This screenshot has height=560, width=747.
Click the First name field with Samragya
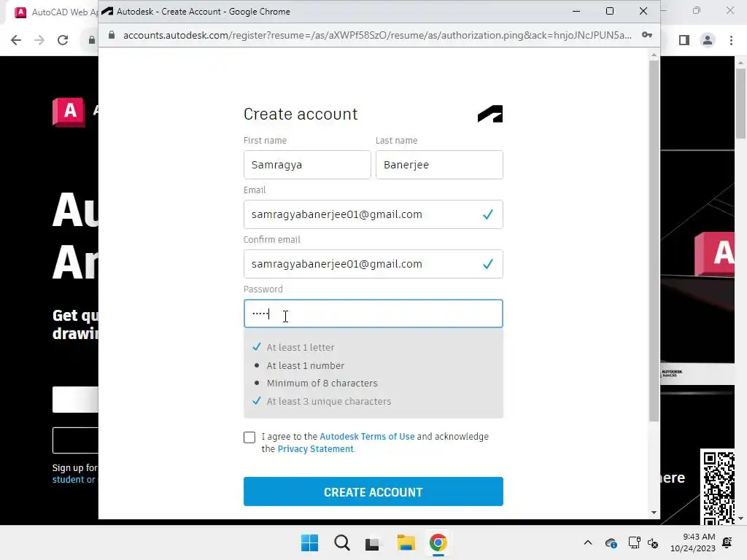pyautogui.click(x=307, y=165)
